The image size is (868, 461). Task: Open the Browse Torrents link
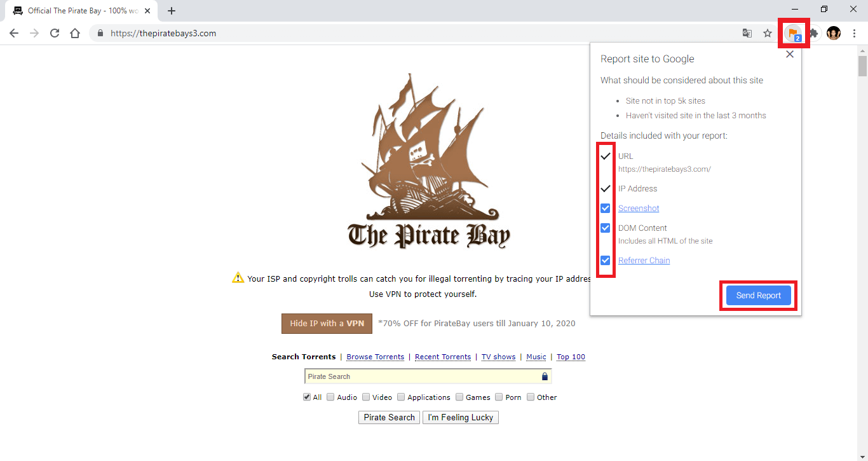pos(375,357)
